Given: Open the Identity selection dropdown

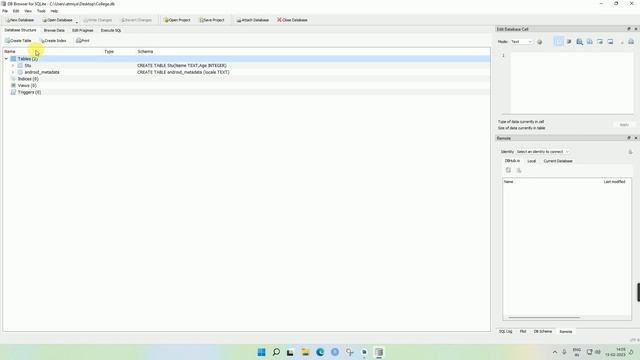Looking at the screenshot, I should point(543,152).
